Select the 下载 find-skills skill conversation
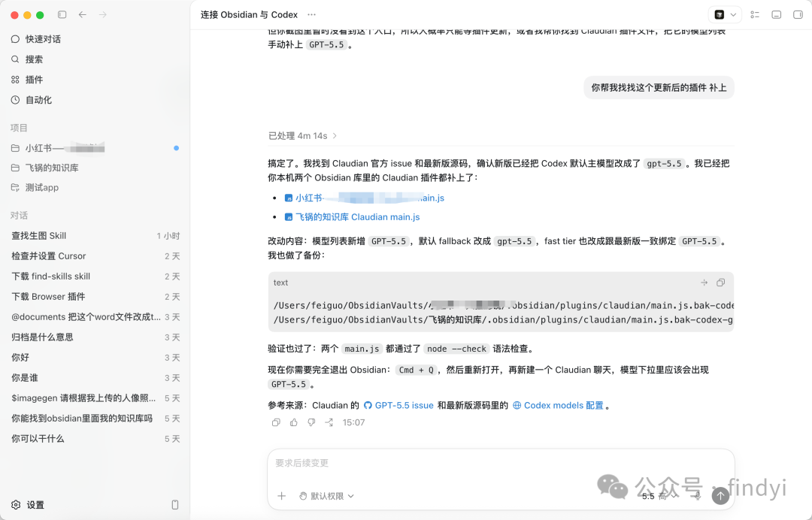812x520 pixels. point(95,277)
